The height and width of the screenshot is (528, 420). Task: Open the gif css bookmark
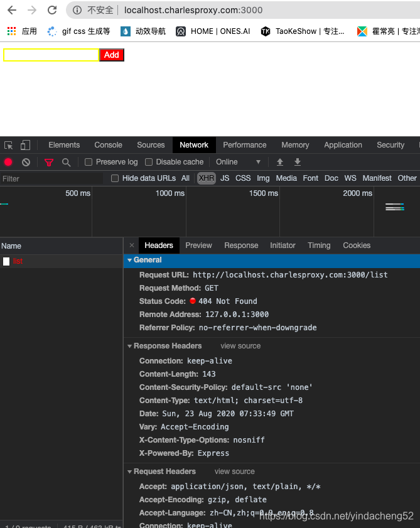pos(79,31)
